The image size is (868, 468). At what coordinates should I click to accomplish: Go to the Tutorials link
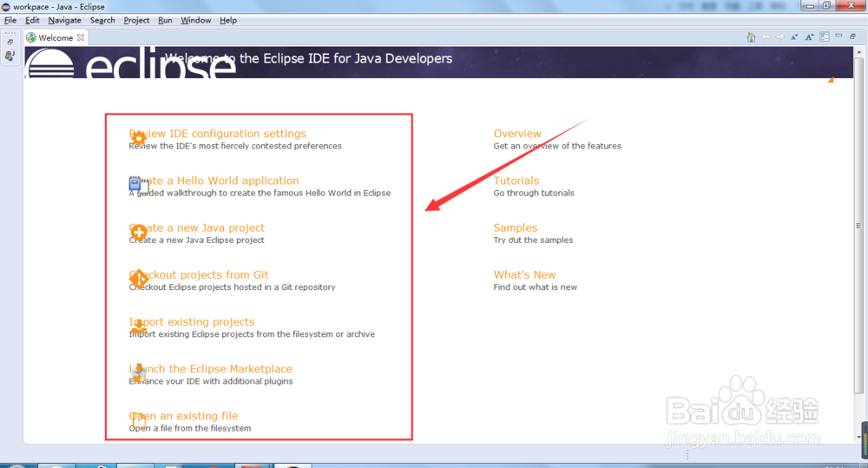[516, 181]
